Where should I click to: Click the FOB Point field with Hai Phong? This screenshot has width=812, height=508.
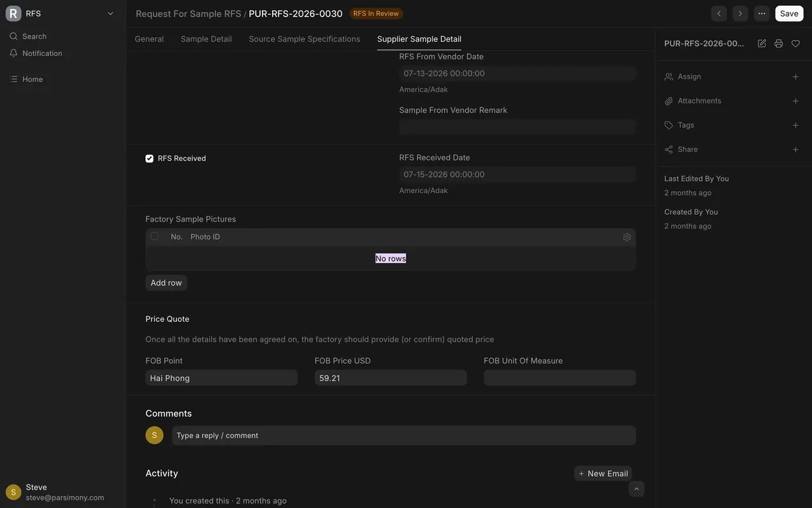point(221,378)
